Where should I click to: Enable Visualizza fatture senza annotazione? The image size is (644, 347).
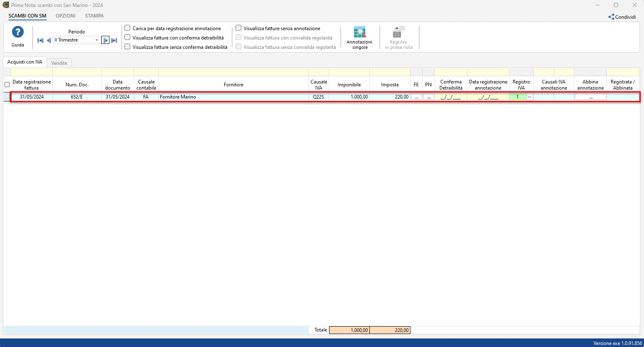pos(238,28)
